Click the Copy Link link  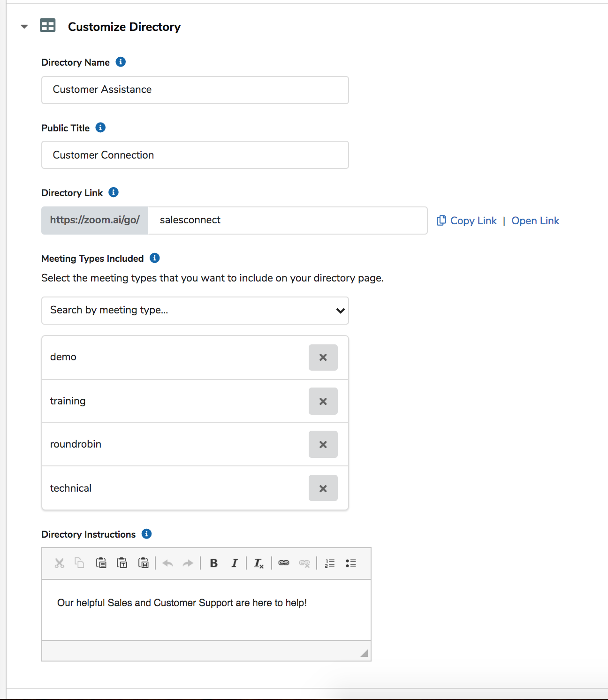point(467,221)
